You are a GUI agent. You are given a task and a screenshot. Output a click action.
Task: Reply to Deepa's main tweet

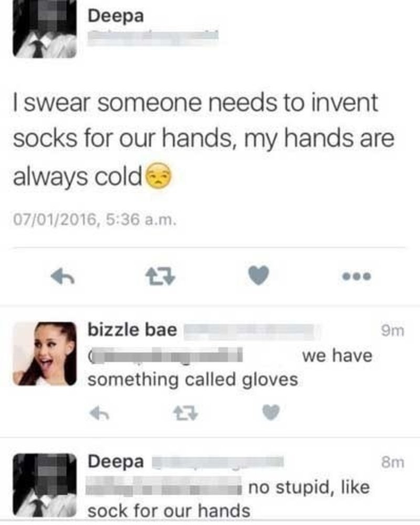[x=62, y=276]
